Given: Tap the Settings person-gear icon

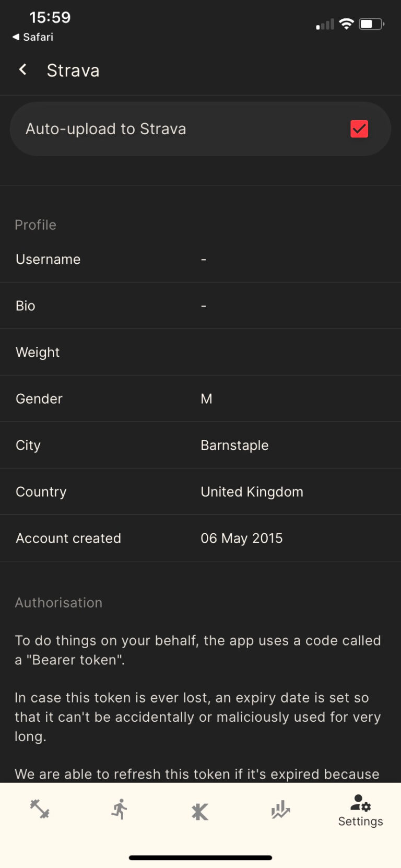Looking at the screenshot, I should pos(360,803).
